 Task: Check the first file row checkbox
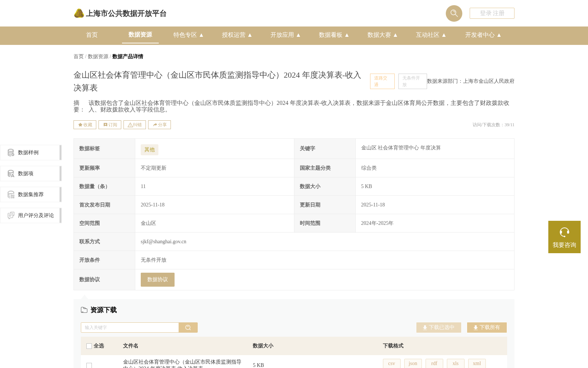pyautogui.click(x=89, y=365)
